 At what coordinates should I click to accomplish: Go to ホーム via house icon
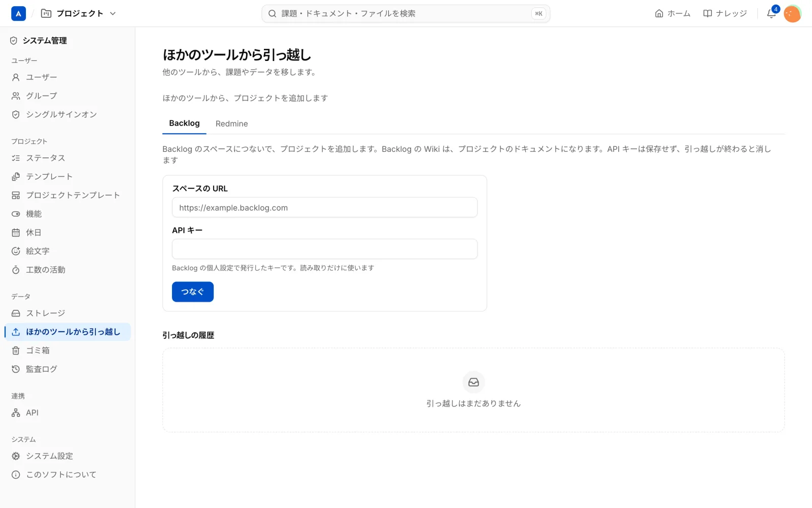click(659, 14)
